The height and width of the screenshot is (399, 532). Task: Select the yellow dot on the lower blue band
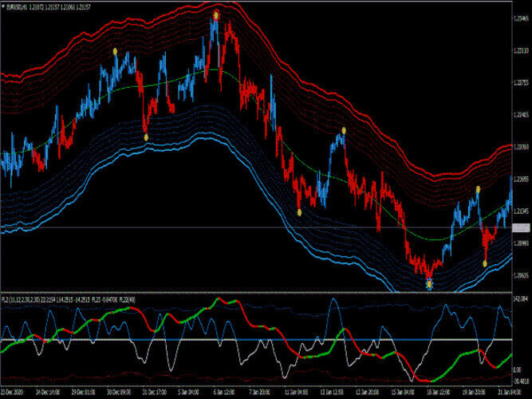pos(145,137)
